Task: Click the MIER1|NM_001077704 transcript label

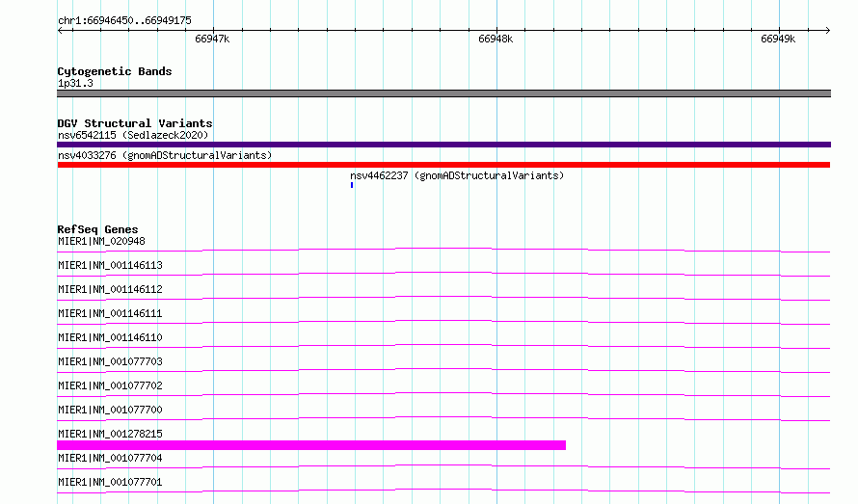Action: coord(110,458)
